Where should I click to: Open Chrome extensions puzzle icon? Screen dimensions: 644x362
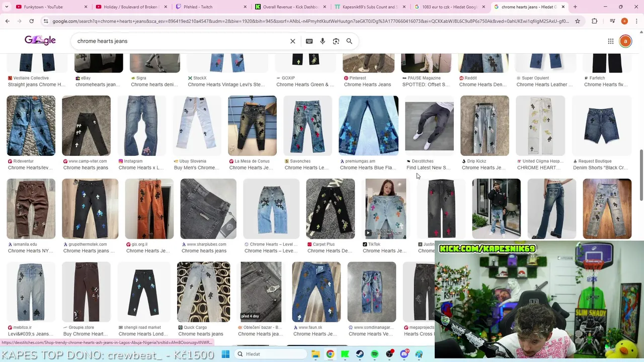595,21
